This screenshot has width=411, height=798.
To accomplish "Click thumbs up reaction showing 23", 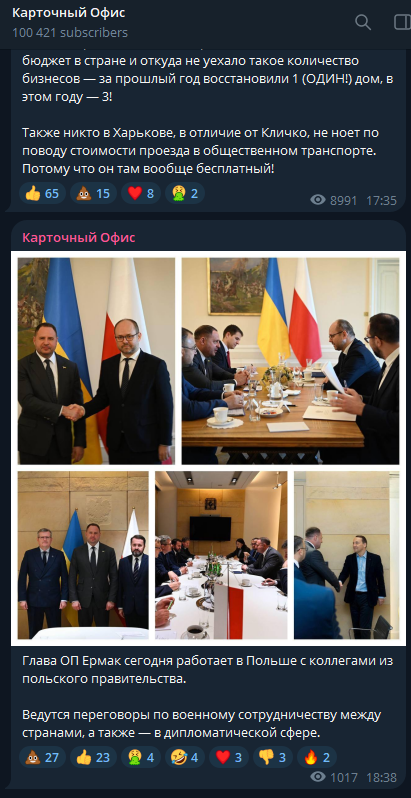I will pos(93,757).
